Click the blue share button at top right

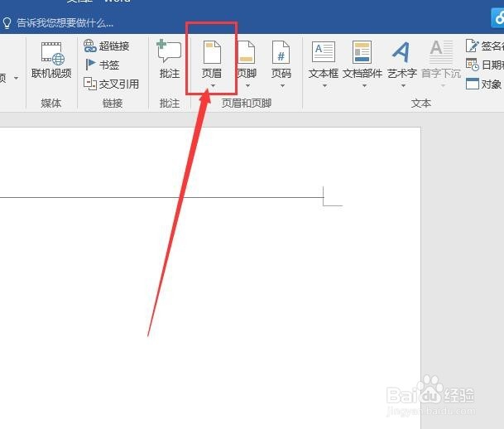pos(498,18)
